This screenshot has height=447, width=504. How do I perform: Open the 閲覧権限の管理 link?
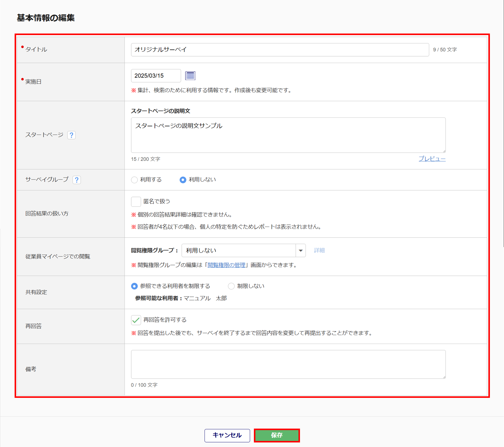[226, 265]
